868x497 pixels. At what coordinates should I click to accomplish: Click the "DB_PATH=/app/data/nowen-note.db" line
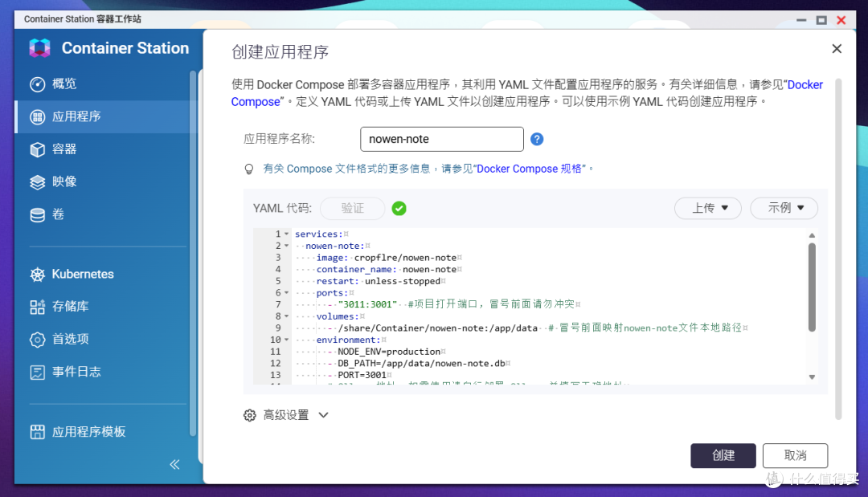pyautogui.click(x=421, y=363)
